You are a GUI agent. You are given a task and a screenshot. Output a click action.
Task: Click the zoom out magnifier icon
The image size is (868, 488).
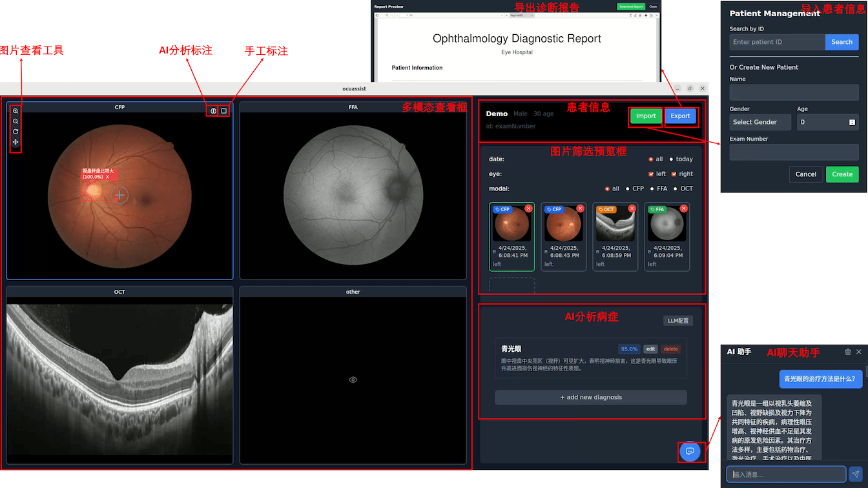[15, 121]
